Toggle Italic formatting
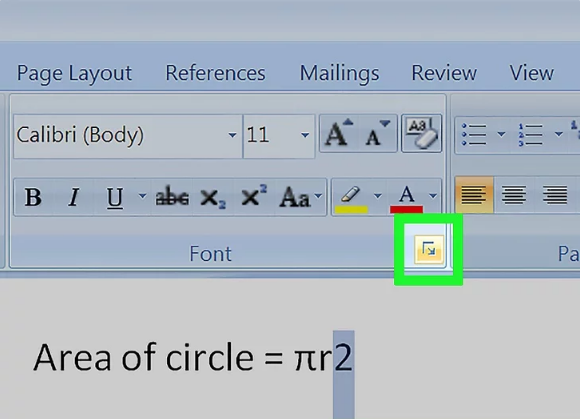The width and height of the screenshot is (580, 419). click(74, 197)
